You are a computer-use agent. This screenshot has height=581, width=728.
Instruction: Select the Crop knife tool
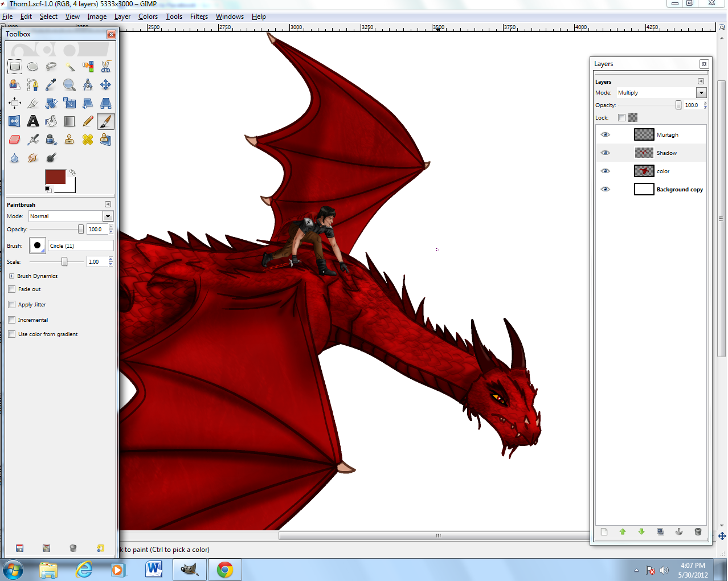33,103
